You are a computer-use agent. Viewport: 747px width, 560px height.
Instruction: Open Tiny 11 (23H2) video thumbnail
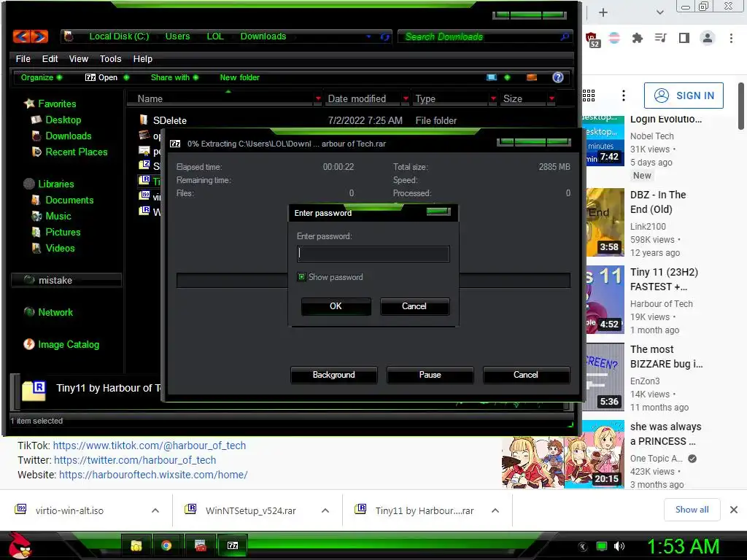605,300
